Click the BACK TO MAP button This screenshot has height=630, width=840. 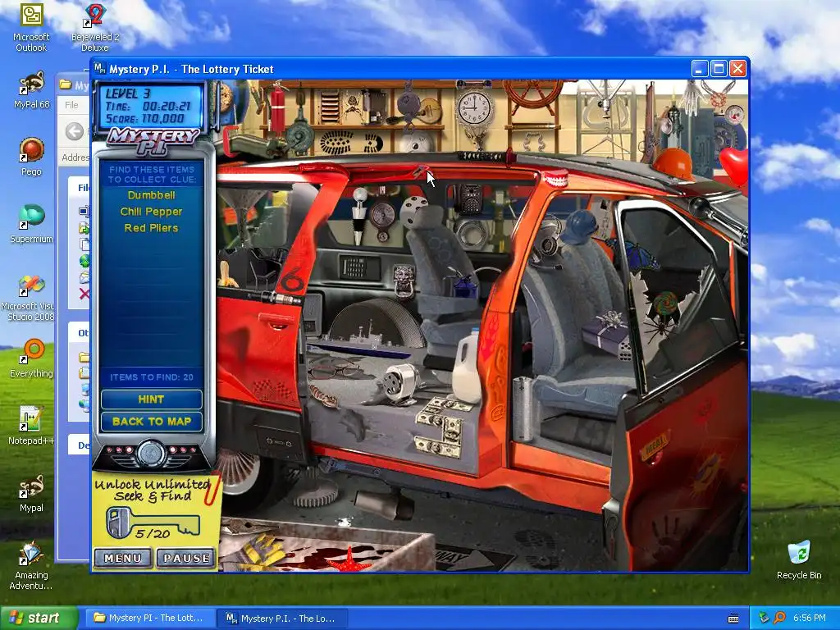[x=151, y=422]
